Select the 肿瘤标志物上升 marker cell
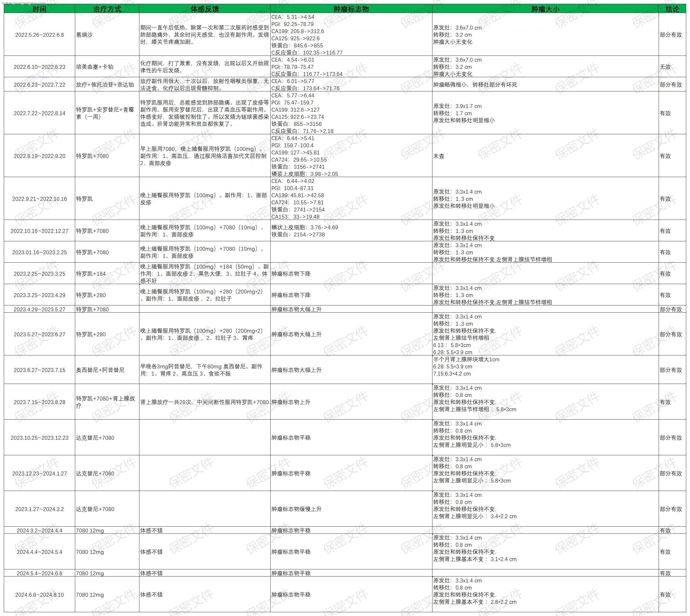 point(351,402)
